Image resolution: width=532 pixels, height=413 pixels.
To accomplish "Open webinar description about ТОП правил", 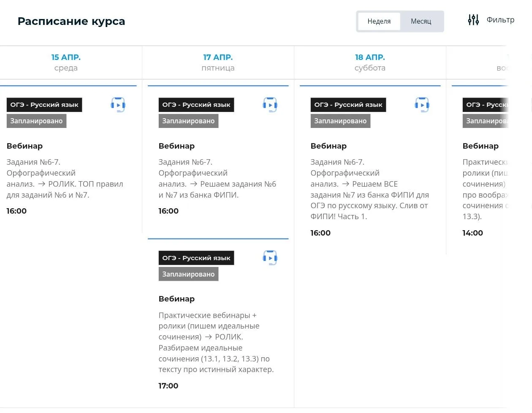I will point(65,179).
